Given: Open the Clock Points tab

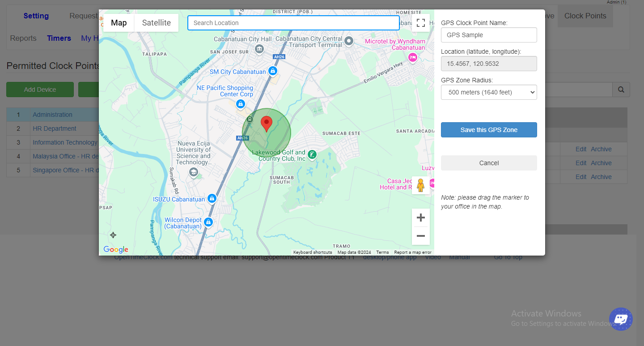Looking at the screenshot, I should tap(585, 16).
